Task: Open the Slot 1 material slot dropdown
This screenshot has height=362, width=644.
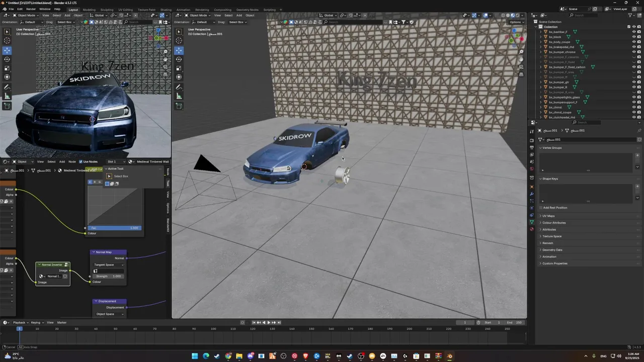Action: tap(115, 161)
